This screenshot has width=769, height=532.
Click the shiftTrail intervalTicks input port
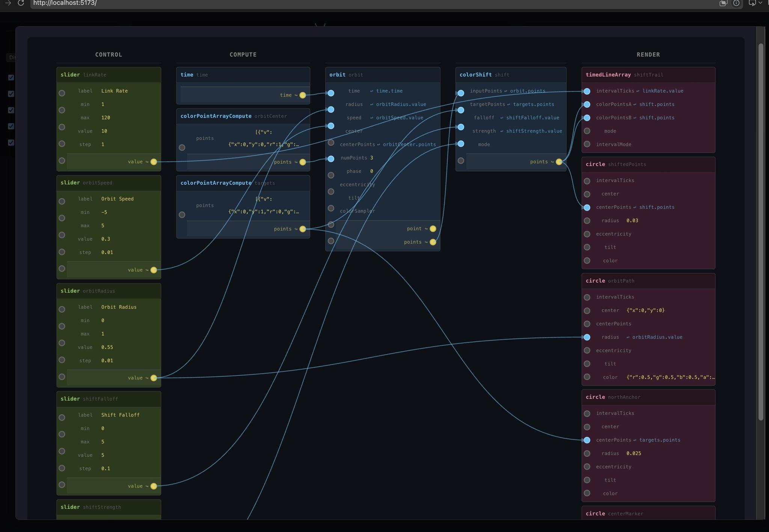[x=587, y=91]
